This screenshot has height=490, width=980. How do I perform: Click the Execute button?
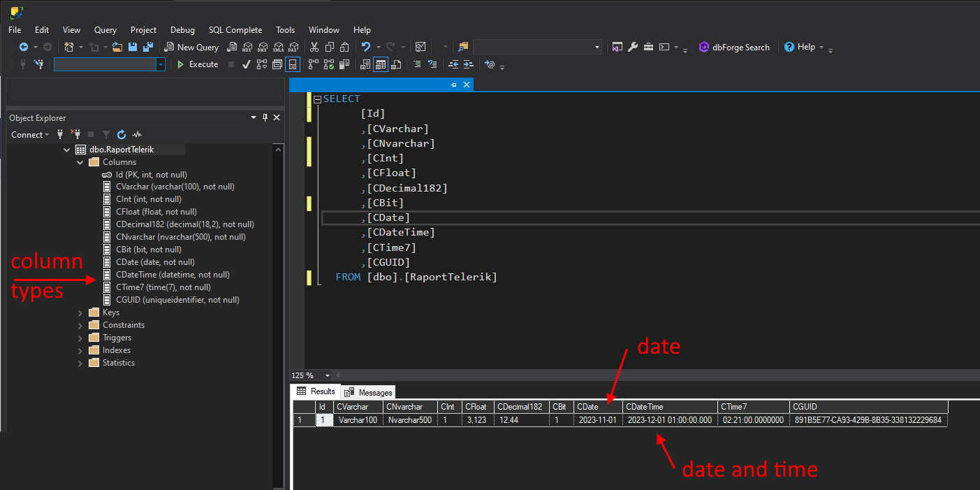196,64
